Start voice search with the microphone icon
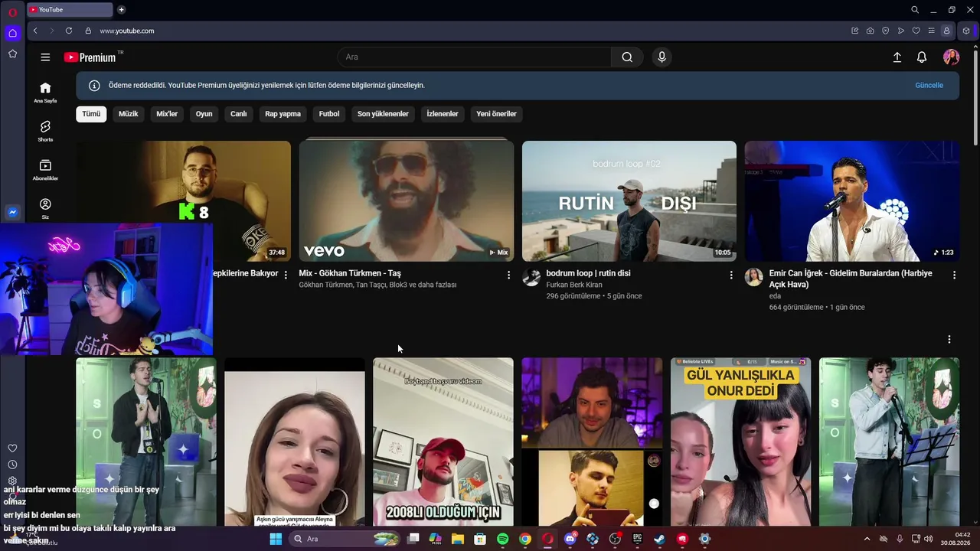This screenshot has width=980, height=551. coord(662,57)
